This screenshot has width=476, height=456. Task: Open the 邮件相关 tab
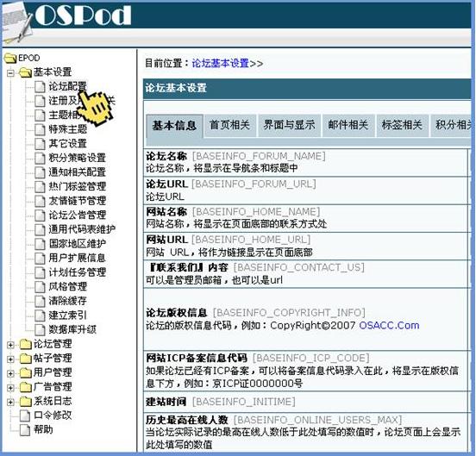348,125
